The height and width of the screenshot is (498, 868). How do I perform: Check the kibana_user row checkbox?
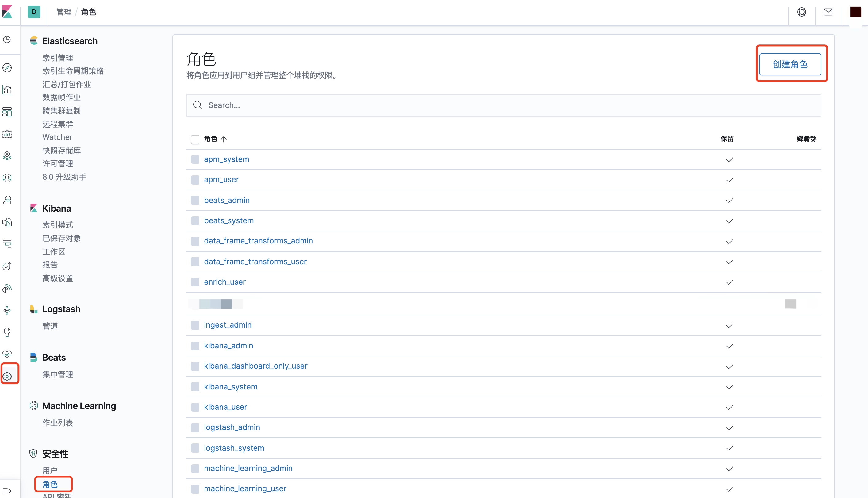[x=195, y=407]
